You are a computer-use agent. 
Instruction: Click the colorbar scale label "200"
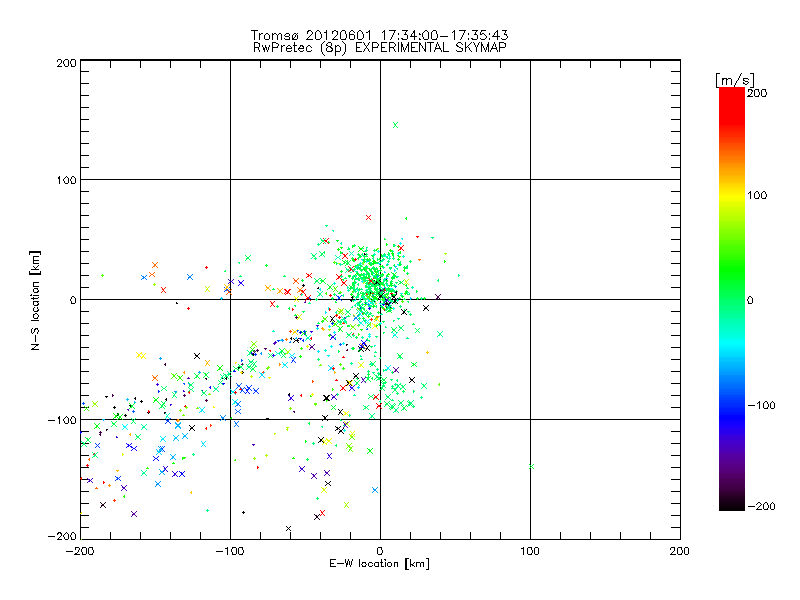click(757, 93)
